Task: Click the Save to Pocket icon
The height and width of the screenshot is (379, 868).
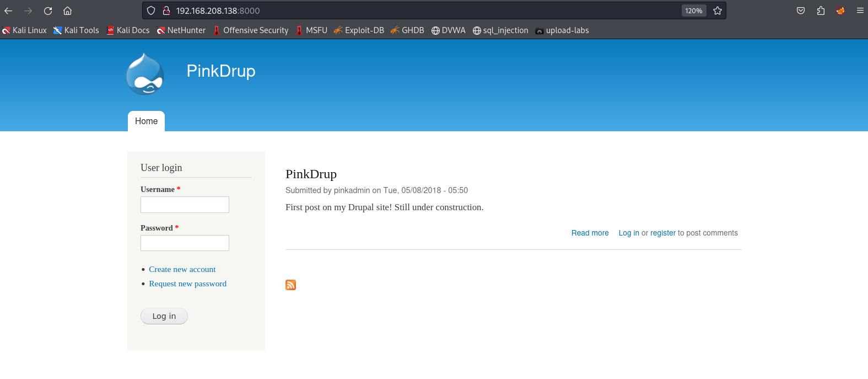Action: (x=801, y=10)
